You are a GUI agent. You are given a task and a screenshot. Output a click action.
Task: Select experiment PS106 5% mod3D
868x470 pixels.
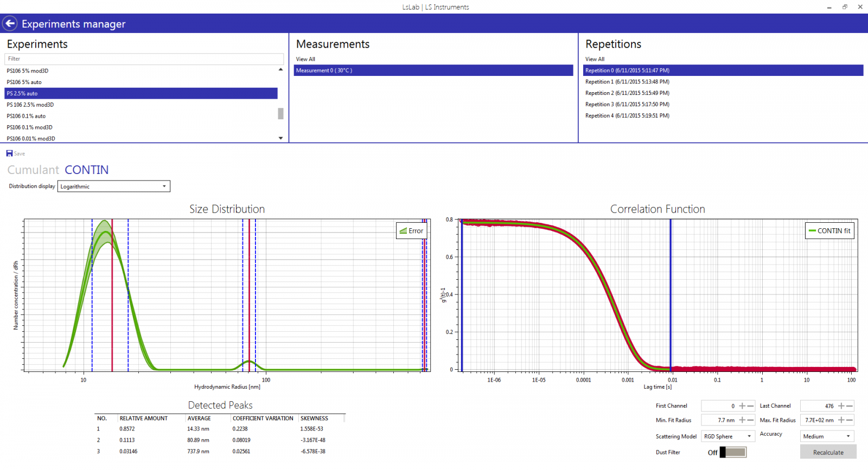pyautogui.click(x=141, y=71)
